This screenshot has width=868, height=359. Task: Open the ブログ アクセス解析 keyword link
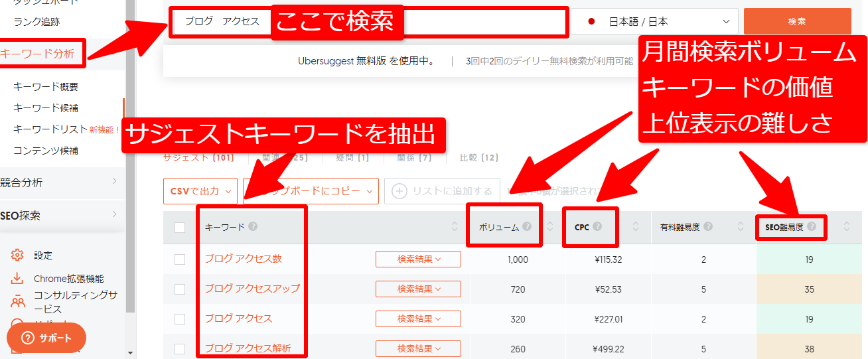(x=248, y=348)
